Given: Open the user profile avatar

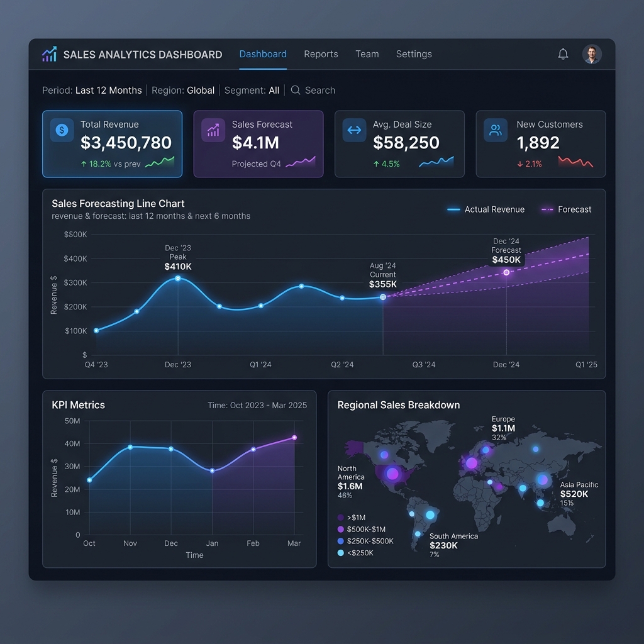Looking at the screenshot, I should click(592, 54).
